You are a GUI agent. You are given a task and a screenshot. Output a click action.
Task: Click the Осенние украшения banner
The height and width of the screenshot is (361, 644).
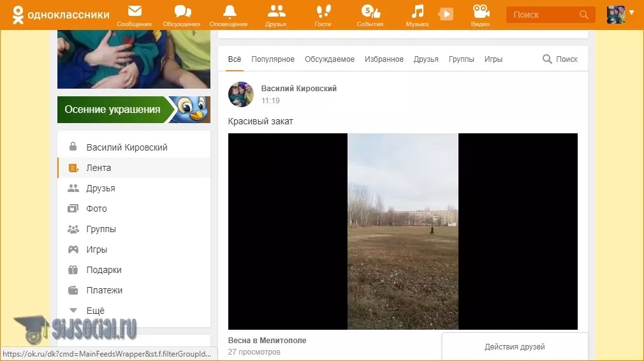click(x=133, y=110)
